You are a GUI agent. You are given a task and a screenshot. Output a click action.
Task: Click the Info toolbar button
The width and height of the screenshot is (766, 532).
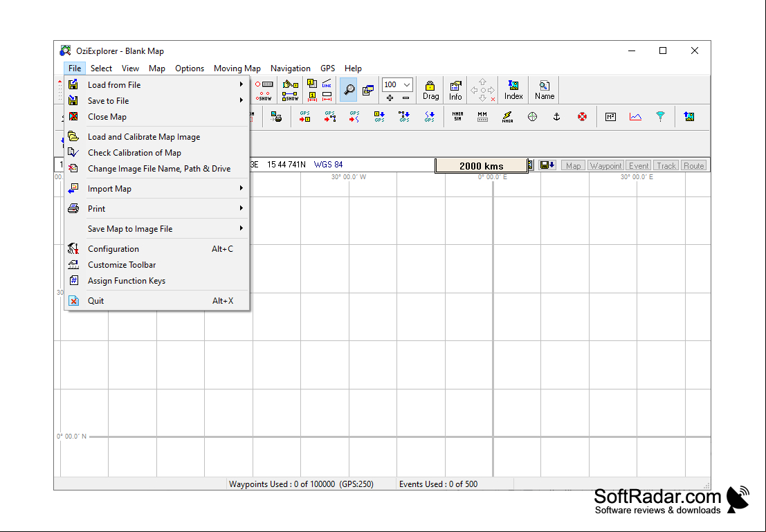455,91
